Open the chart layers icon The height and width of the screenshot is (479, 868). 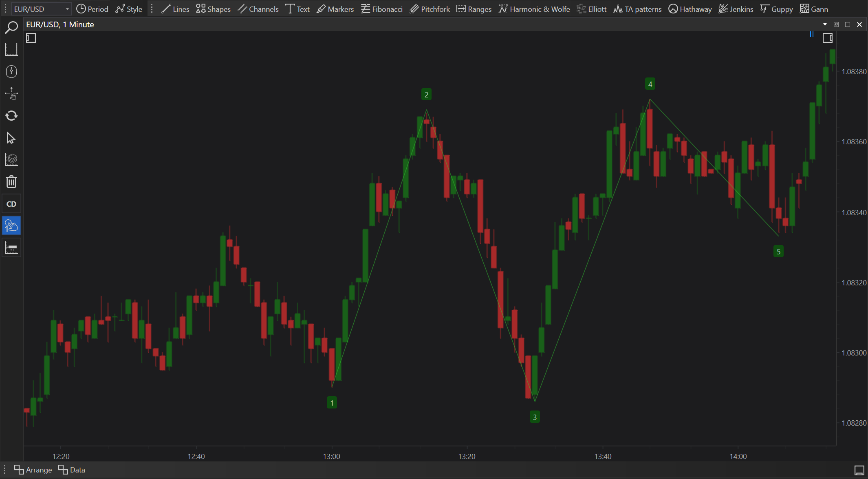tap(11, 159)
